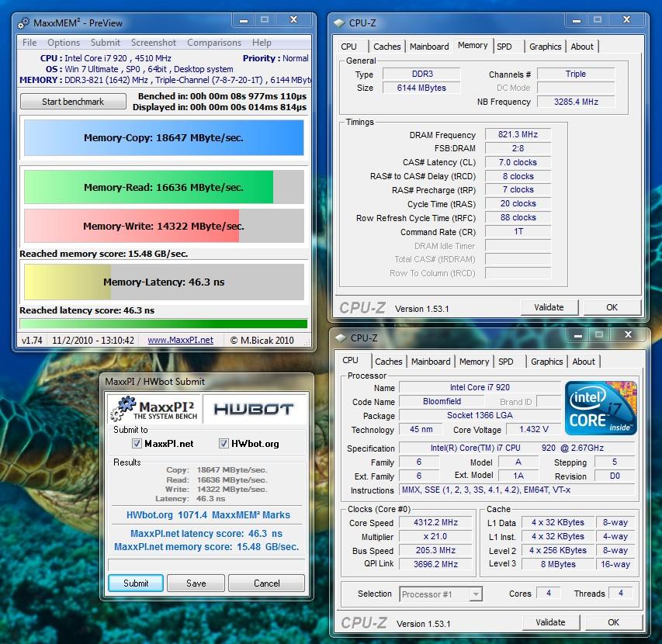Switch to Caches tab in top CPU-Z window
The height and width of the screenshot is (644, 662).
[x=387, y=47]
